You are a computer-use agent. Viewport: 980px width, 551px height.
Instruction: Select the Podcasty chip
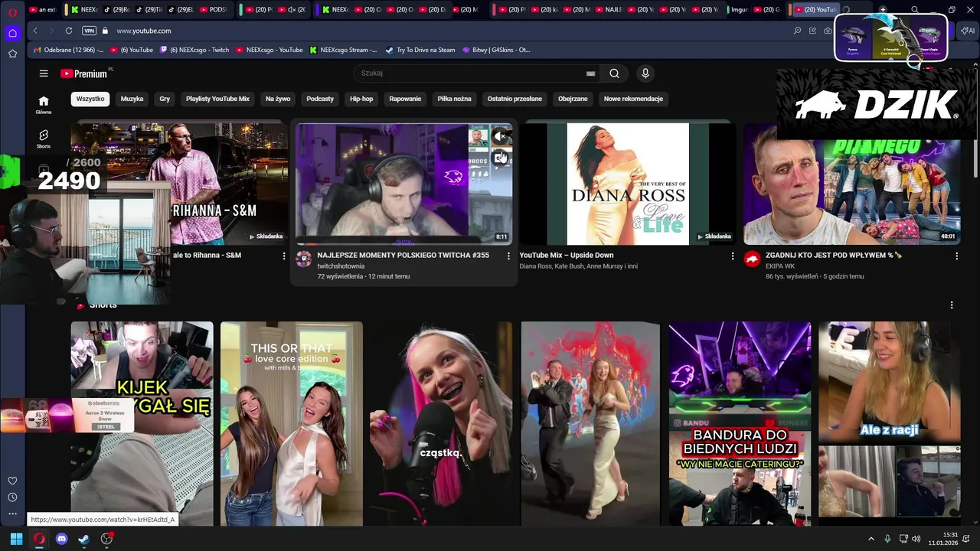(x=320, y=99)
